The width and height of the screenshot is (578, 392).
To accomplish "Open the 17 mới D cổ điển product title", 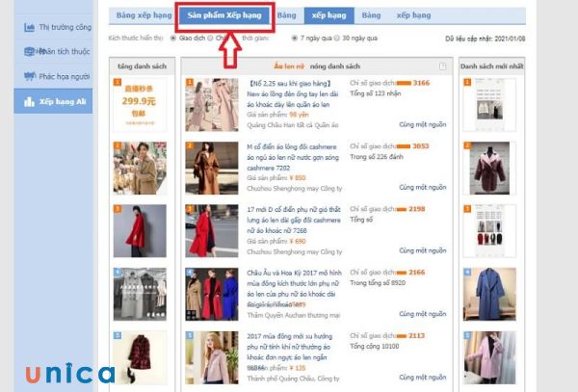I will 294,220.
